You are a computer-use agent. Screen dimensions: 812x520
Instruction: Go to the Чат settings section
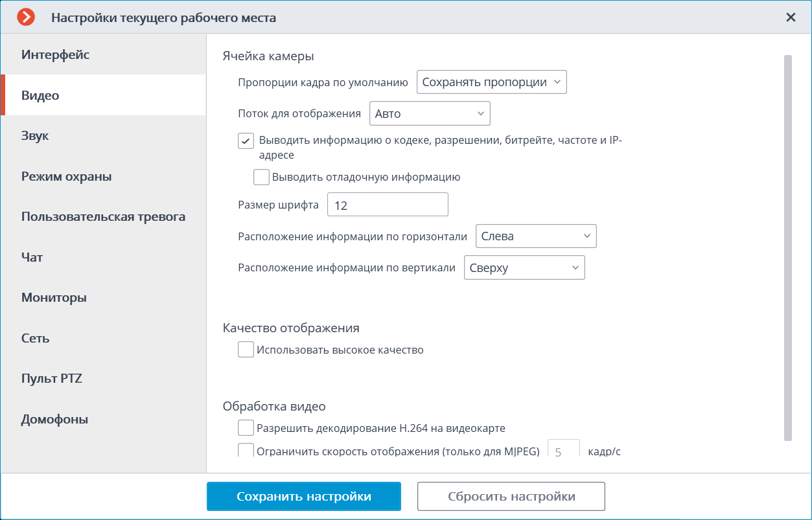point(32,257)
